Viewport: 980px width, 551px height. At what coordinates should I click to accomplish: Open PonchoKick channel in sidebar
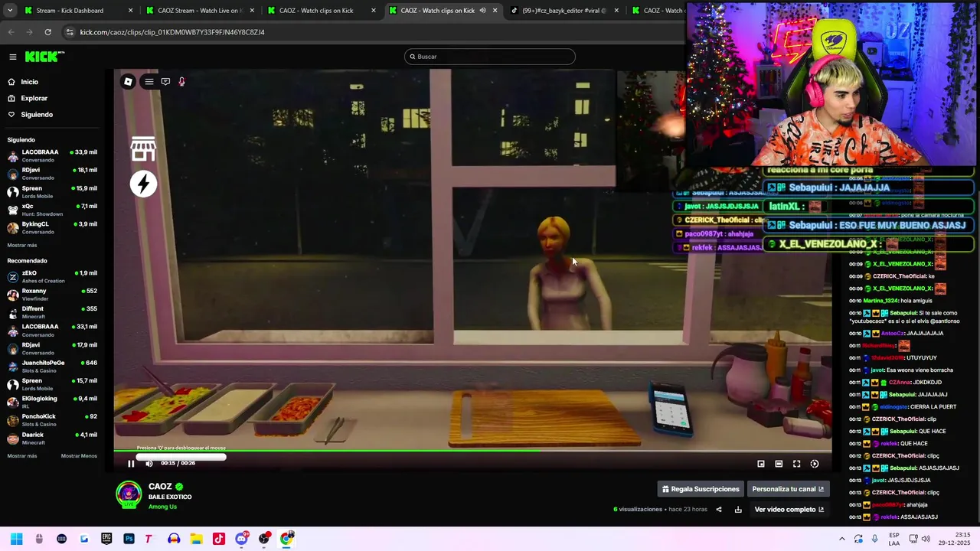(52, 420)
